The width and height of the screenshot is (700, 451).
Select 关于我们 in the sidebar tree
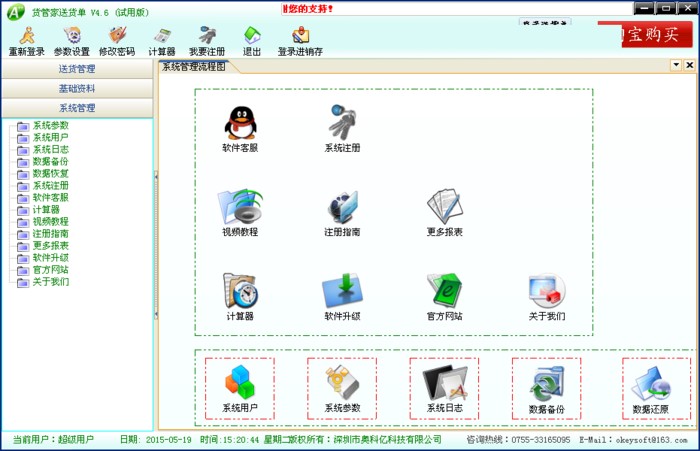pyautogui.click(x=50, y=282)
